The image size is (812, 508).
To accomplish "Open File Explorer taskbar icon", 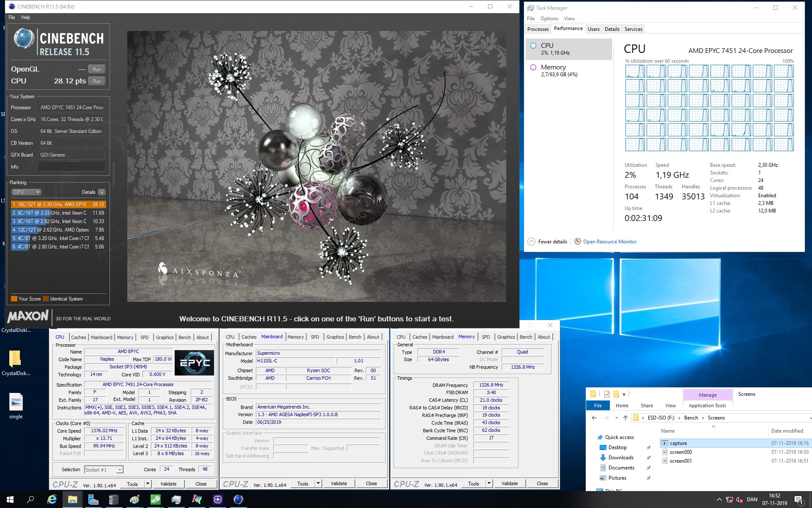I will (x=73, y=500).
